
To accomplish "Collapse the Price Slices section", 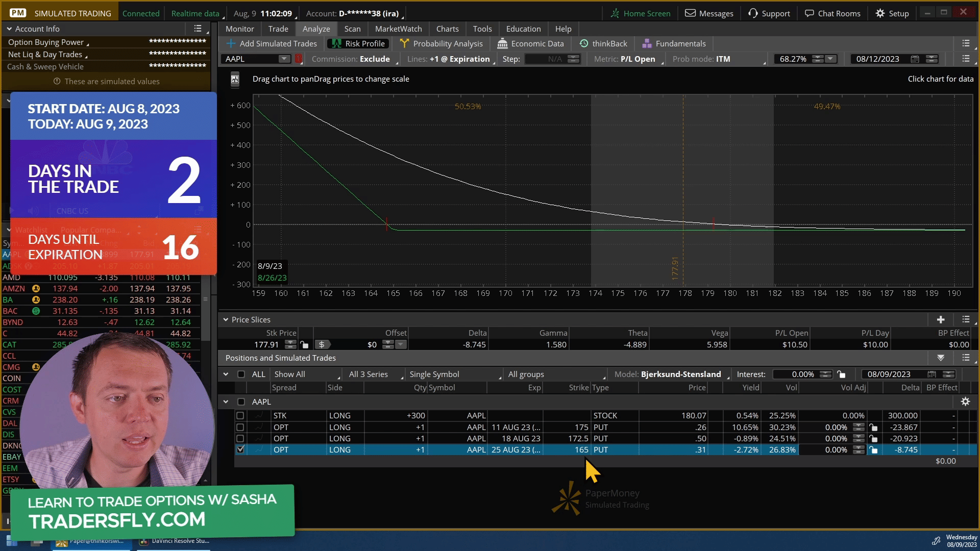I will pos(225,320).
